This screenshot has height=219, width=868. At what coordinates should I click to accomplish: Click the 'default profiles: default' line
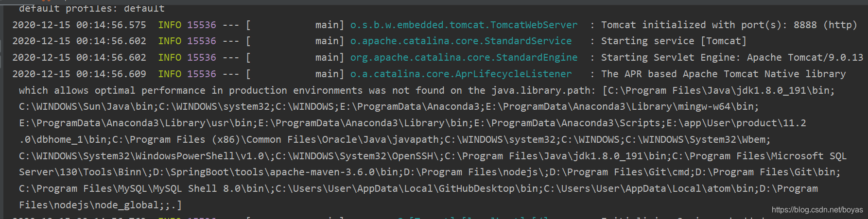[91, 8]
